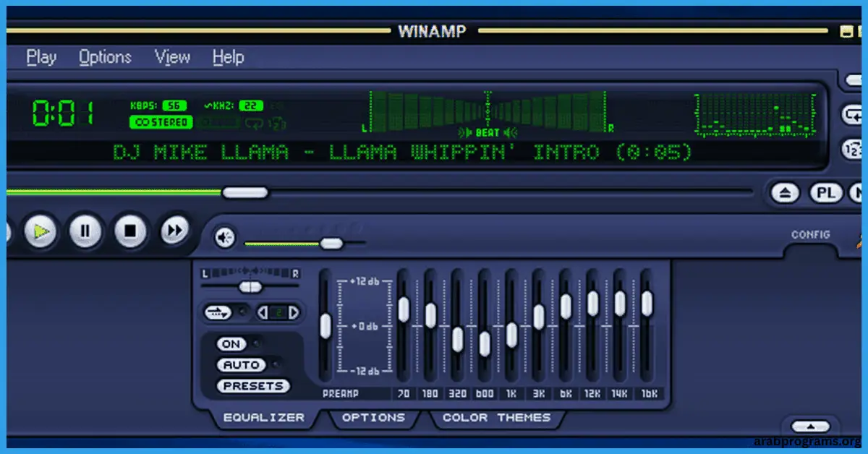The image size is (868, 454).
Task: Decrease crossfade seconds with left arrow
Action: (263, 312)
